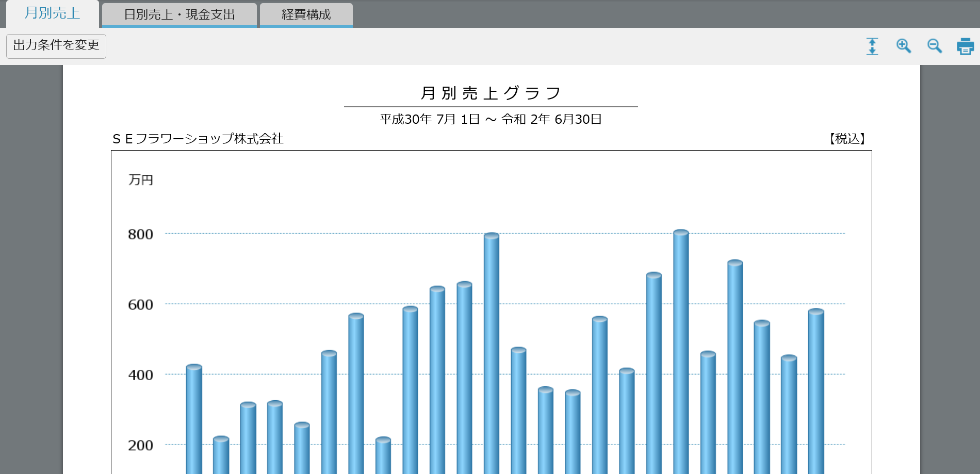Click the fit-to-height vertical arrows icon
This screenshot has width=980, height=474.
pyautogui.click(x=872, y=46)
